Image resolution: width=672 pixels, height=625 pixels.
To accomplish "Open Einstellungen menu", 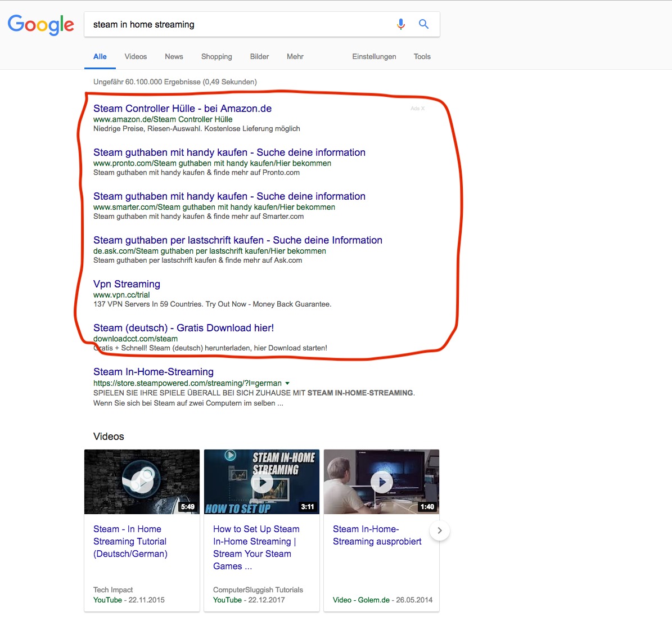I will [374, 57].
